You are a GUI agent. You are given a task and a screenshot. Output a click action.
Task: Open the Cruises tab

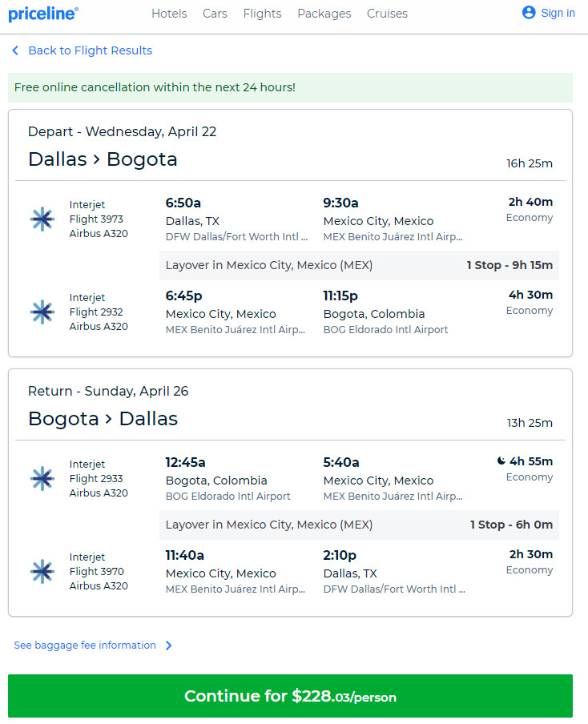point(387,14)
